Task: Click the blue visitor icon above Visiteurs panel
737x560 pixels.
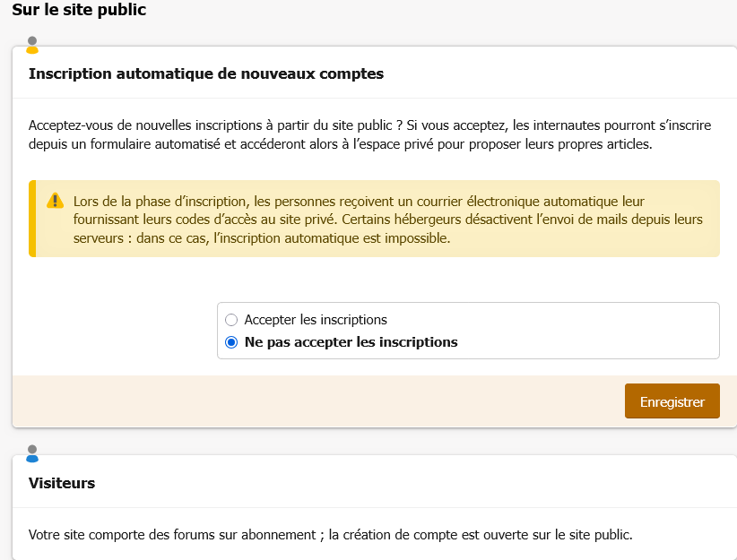Action: 32,453
